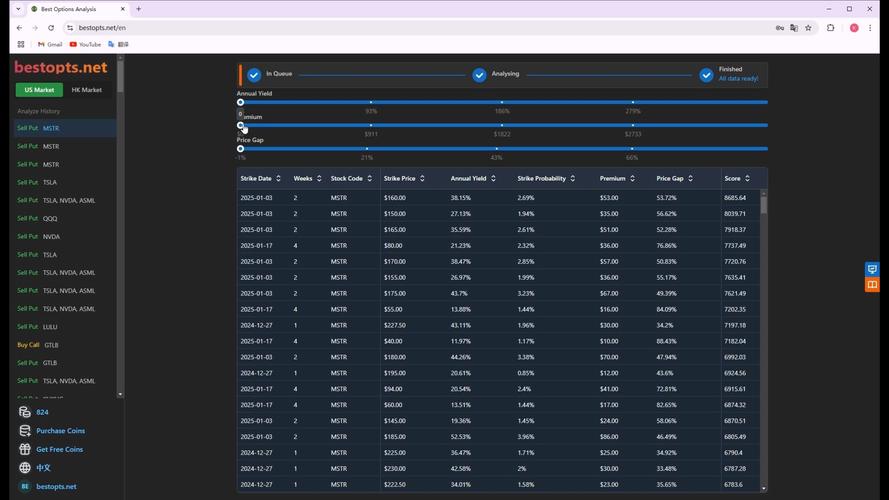
Task: Open tab search dropdown arrow
Action: point(18,9)
